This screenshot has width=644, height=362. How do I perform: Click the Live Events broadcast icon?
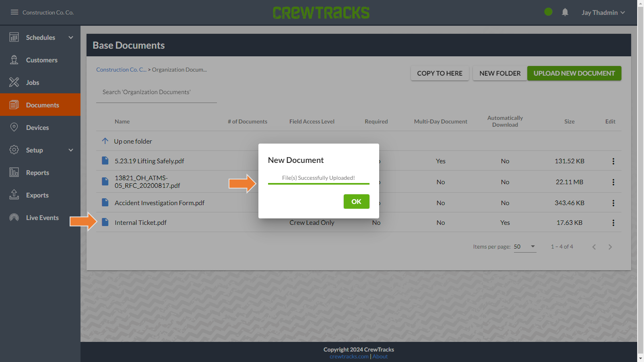pyautogui.click(x=14, y=218)
